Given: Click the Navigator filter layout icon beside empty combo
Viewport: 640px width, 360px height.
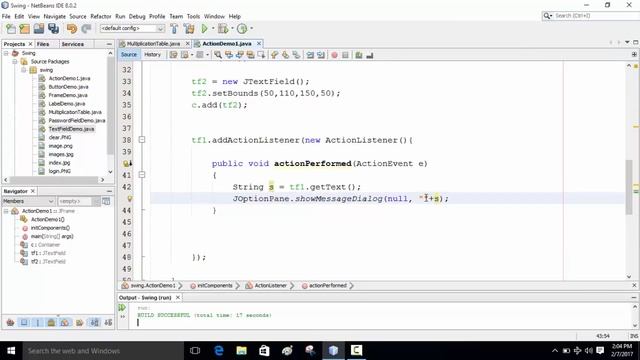Looking at the screenshot, I should [x=106, y=201].
